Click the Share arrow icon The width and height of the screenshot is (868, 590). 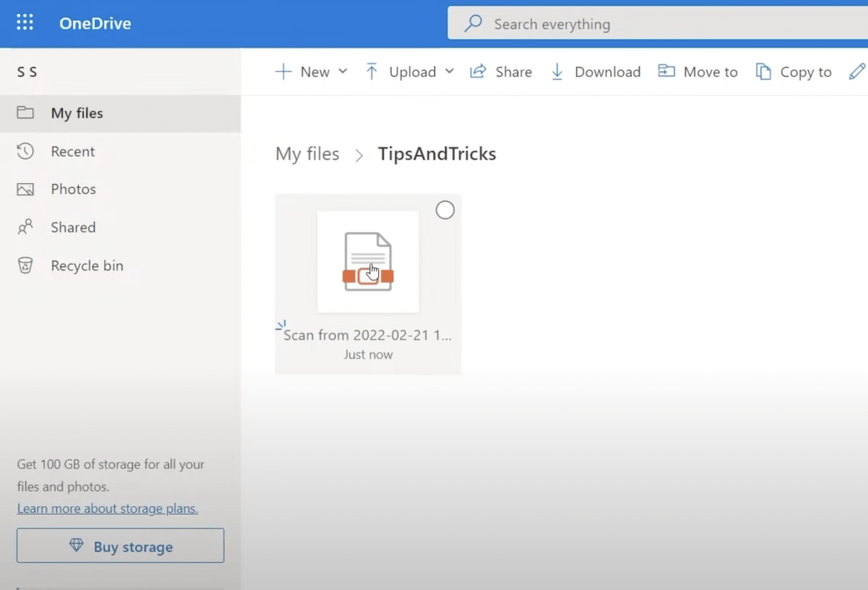tap(478, 71)
